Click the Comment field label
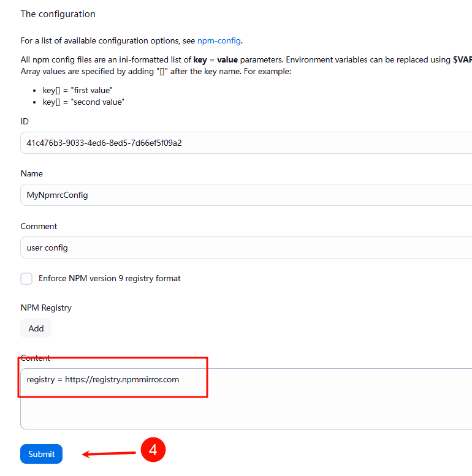The image size is (472, 476). click(x=39, y=226)
